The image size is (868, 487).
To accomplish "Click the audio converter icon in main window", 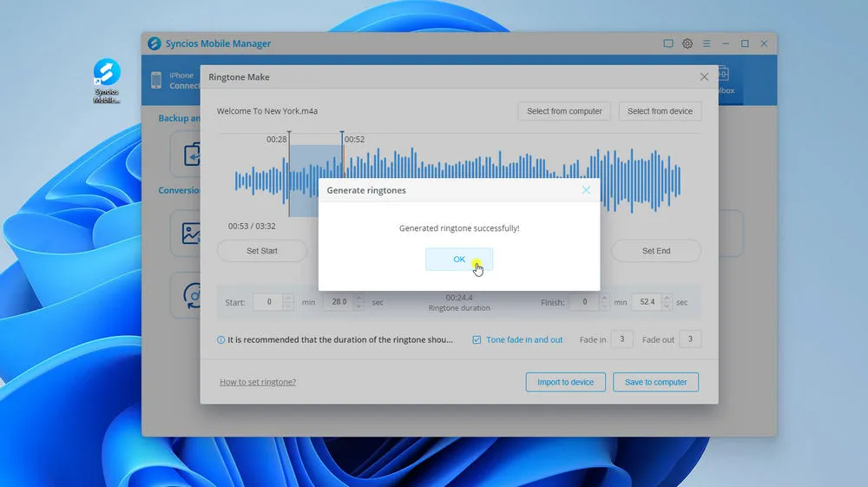I will pos(193,295).
